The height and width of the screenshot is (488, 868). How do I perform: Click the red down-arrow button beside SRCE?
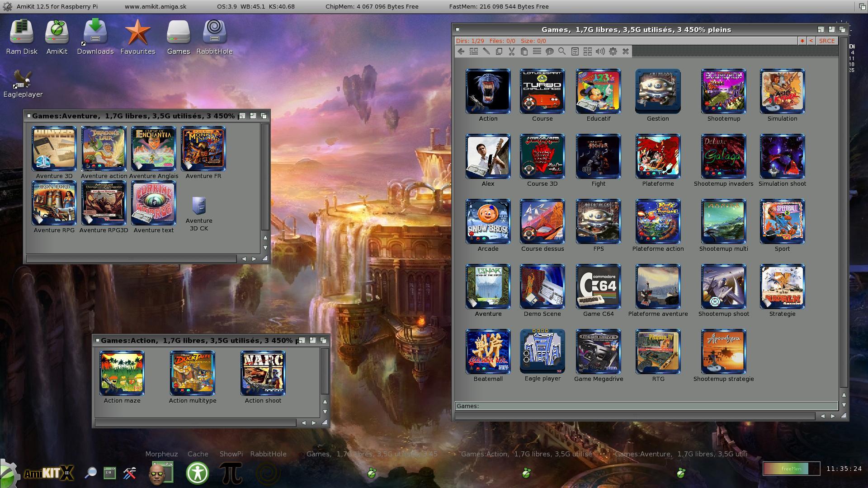(802, 41)
